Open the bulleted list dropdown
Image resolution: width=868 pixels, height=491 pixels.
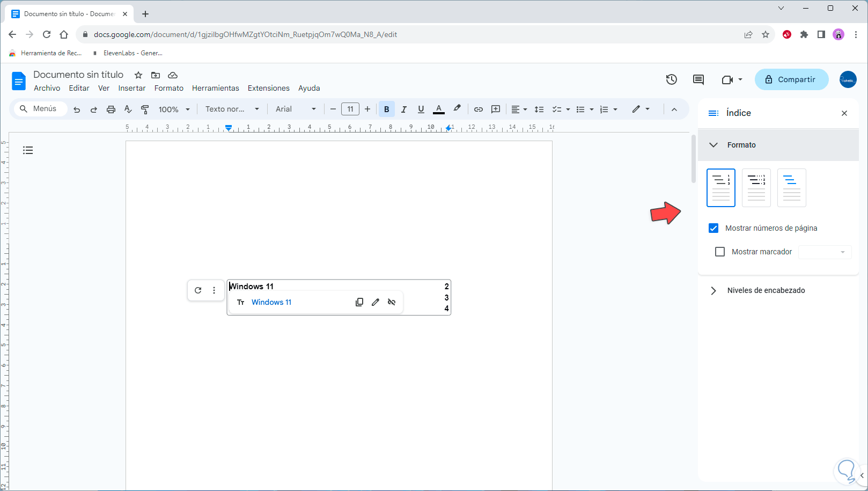(584, 109)
